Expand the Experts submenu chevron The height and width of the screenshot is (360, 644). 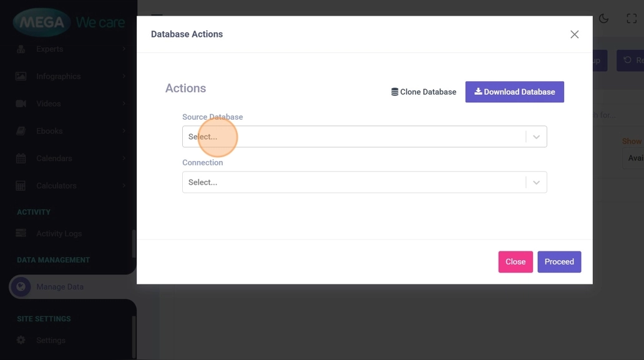[124, 49]
